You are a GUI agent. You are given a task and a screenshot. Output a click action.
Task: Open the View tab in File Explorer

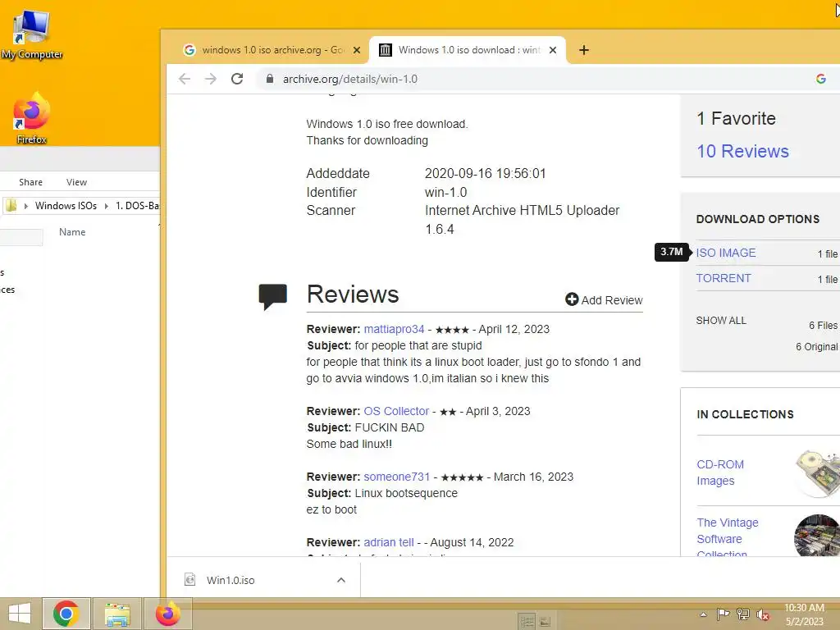click(76, 182)
